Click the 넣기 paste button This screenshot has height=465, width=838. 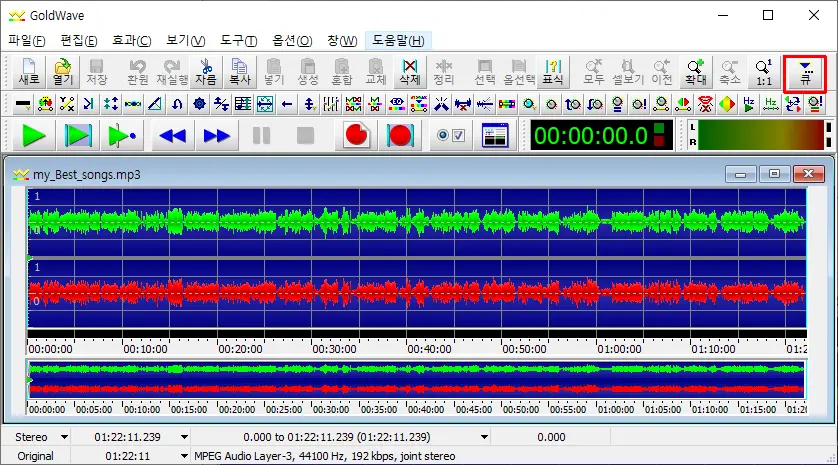[x=274, y=72]
